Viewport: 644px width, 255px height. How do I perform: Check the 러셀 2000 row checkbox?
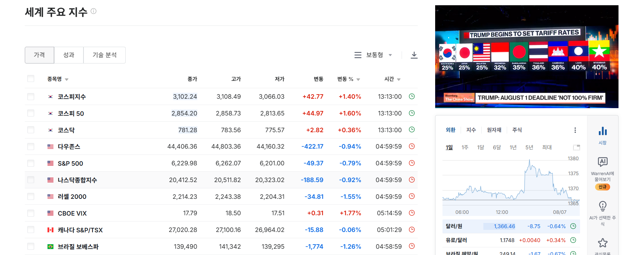tap(31, 196)
